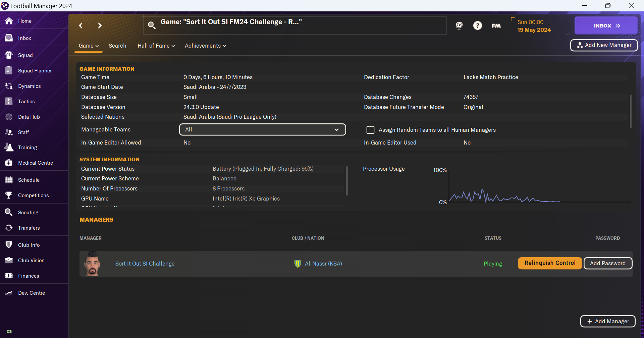Go forward with the right arrow
Screen dimensions: 644x338
(100, 25)
